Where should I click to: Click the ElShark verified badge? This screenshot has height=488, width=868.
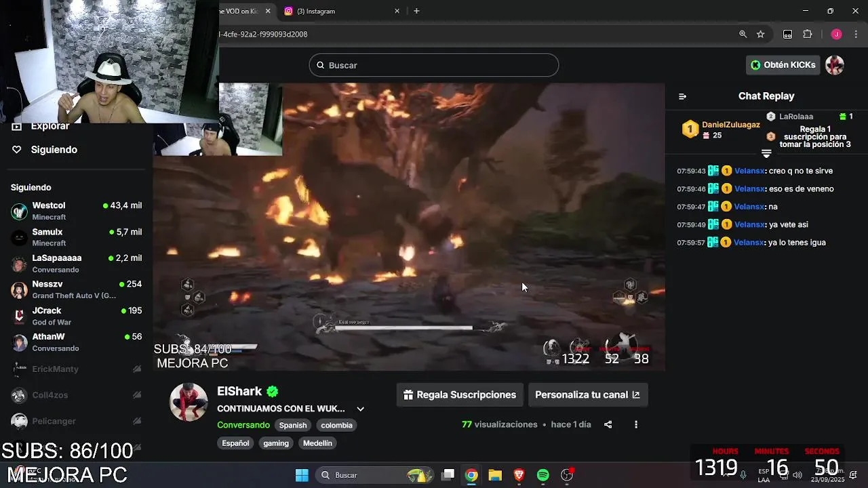click(x=273, y=392)
